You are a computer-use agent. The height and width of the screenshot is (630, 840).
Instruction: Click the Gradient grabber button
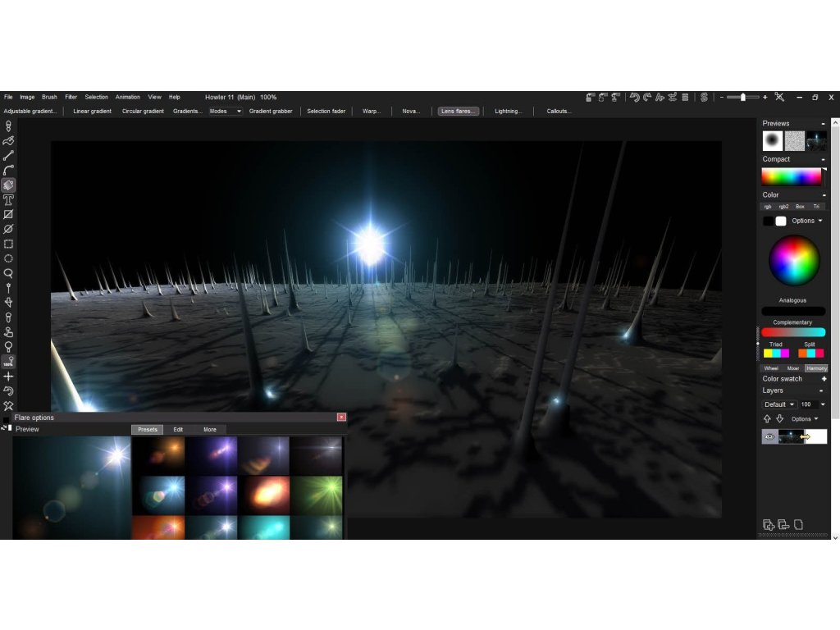(x=271, y=111)
